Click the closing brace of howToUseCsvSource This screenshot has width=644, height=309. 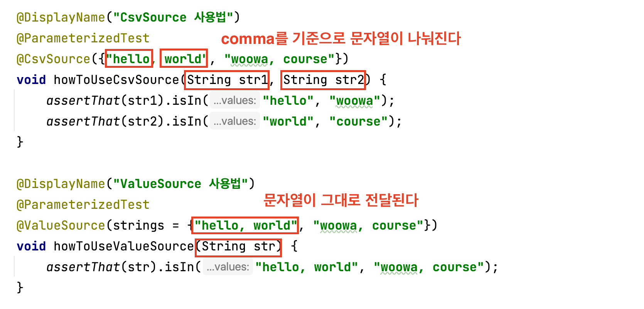[20, 142]
